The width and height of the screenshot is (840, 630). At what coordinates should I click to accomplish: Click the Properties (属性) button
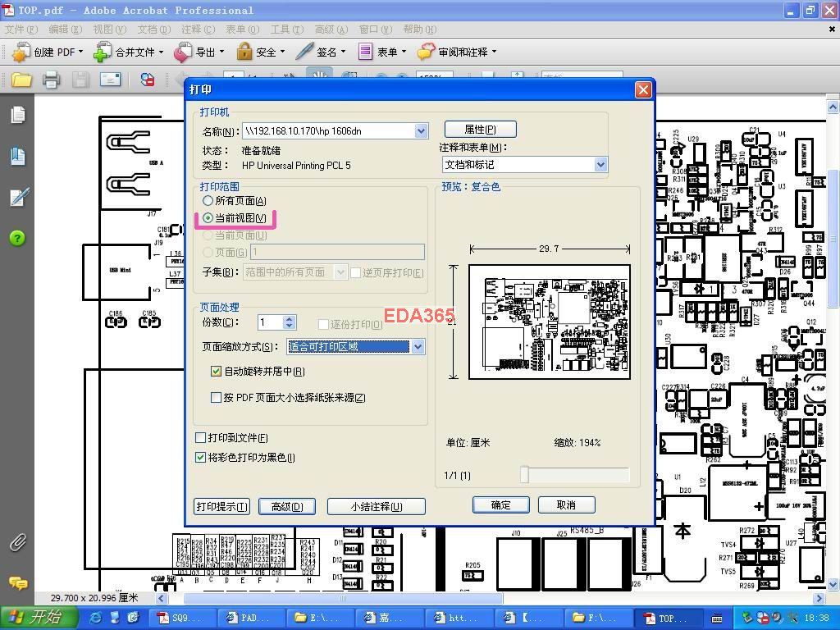pyautogui.click(x=481, y=130)
